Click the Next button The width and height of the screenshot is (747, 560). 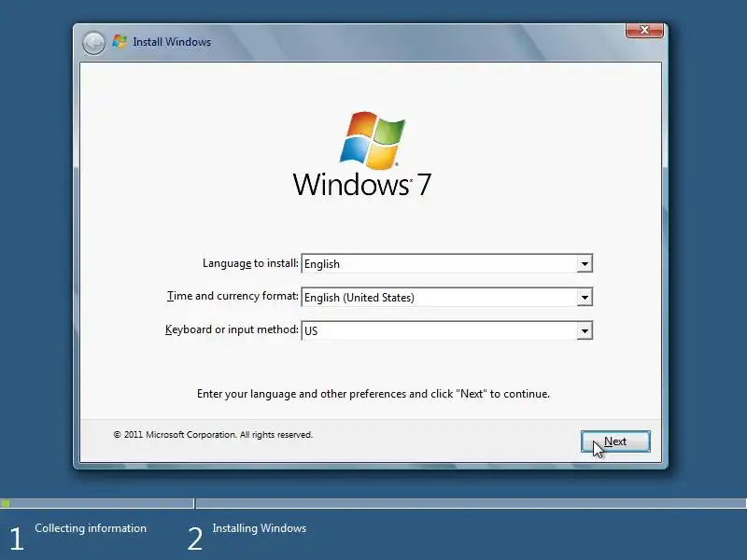(615, 441)
